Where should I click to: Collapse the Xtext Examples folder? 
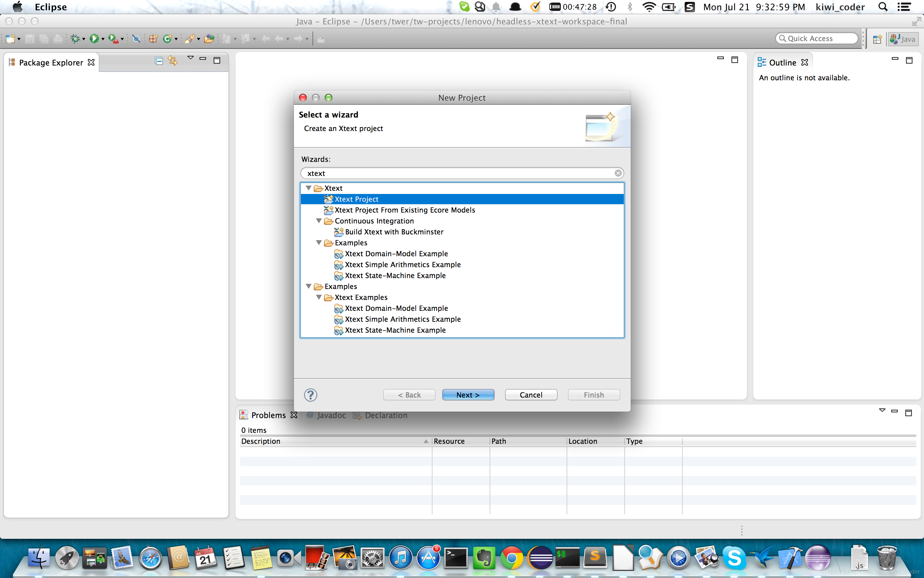coord(319,297)
